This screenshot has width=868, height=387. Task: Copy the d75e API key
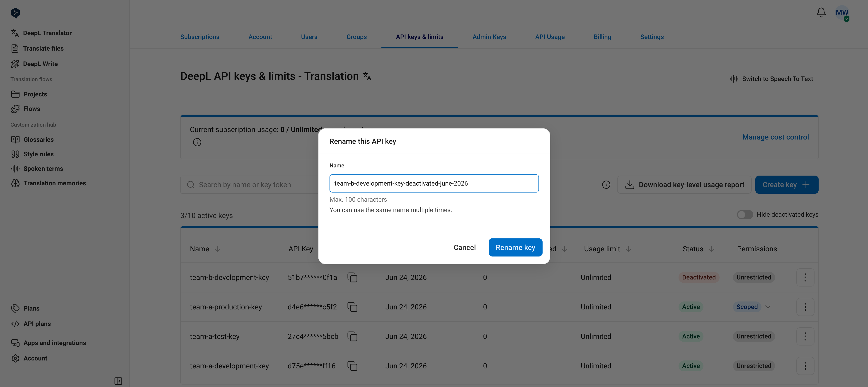352,366
